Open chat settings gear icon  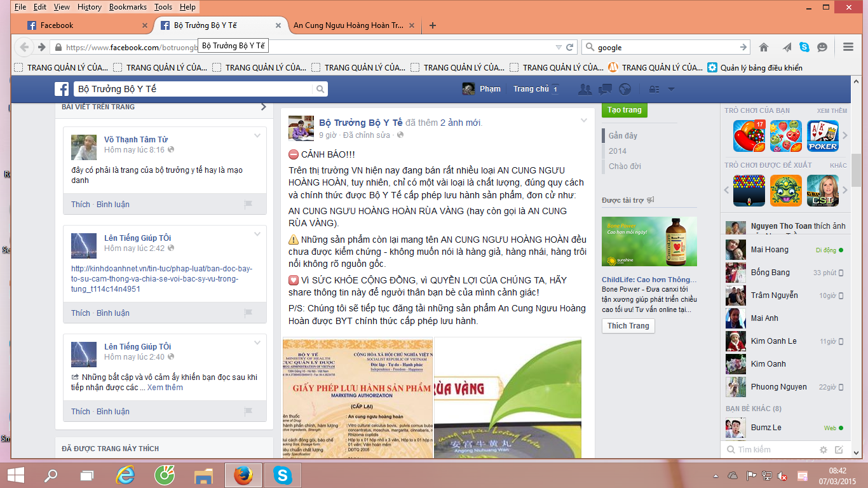tap(824, 449)
